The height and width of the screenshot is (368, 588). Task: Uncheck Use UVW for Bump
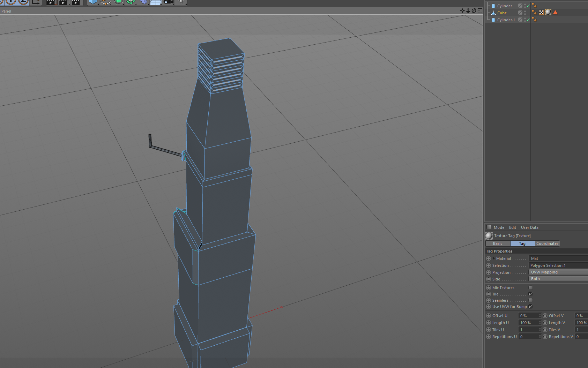click(x=530, y=307)
